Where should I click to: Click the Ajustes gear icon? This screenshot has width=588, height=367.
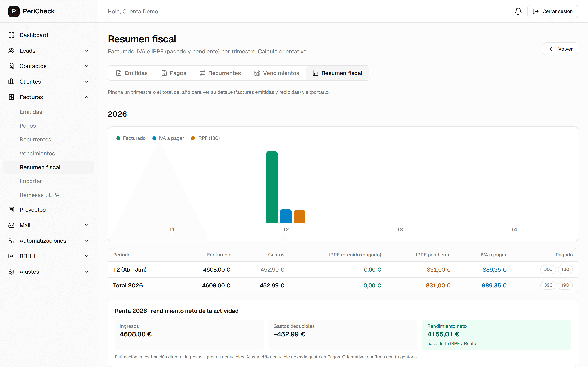(11, 272)
